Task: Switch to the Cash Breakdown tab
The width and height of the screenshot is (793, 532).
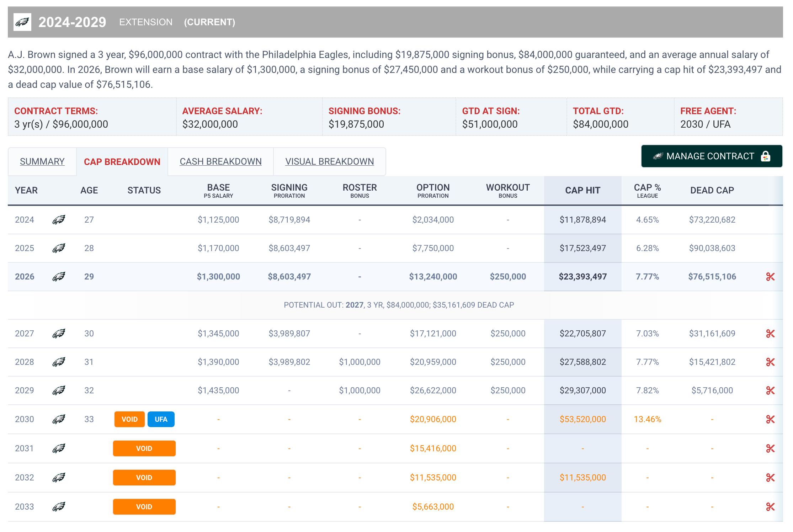Action: (220, 161)
